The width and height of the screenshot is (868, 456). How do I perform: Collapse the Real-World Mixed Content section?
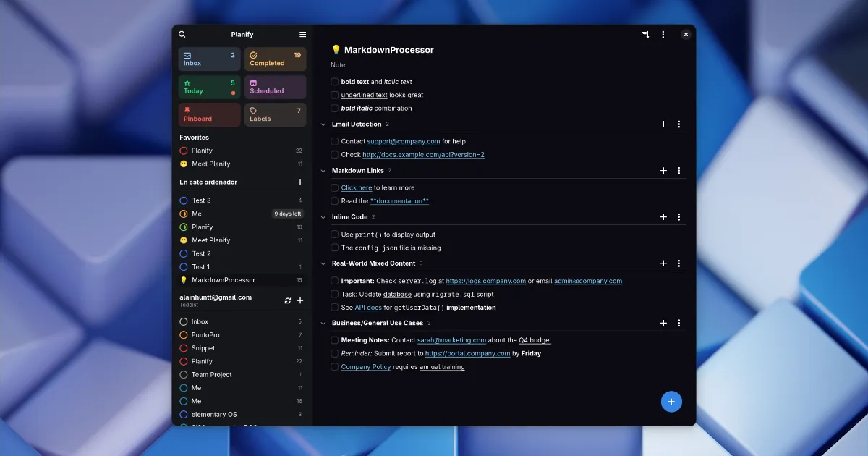tap(323, 263)
